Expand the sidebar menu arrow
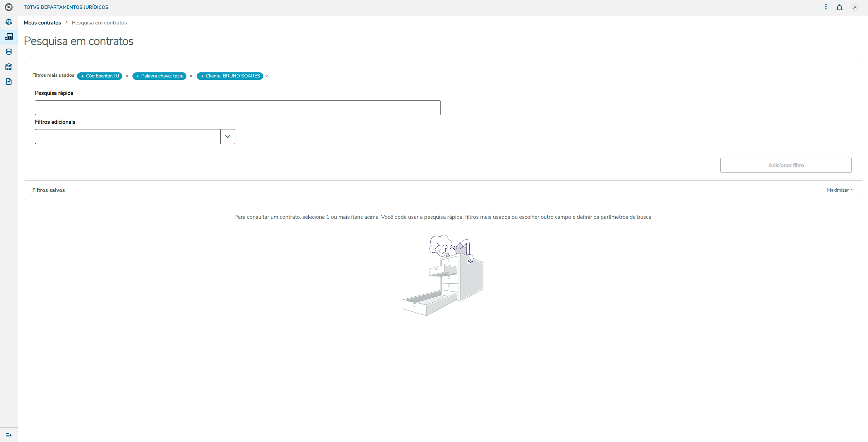This screenshot has width=868, height=442. (9, 435)
